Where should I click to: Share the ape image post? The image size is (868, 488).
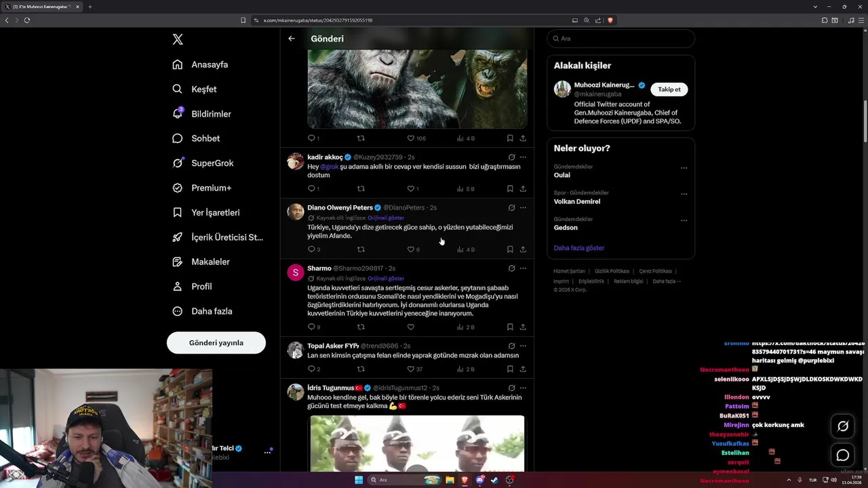pos(523,138)
